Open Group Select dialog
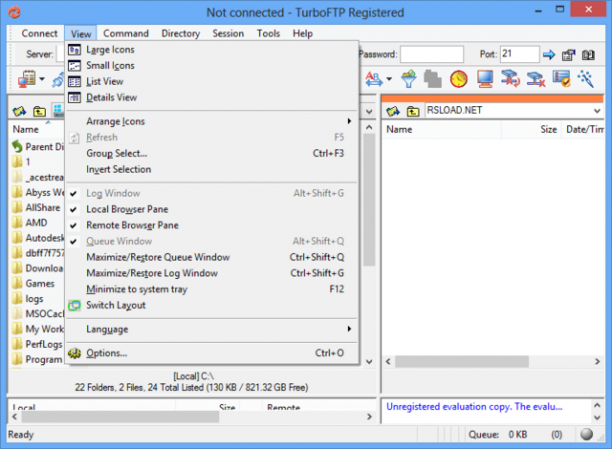Viewport: 612px width, 449px height. pos(212,153)
